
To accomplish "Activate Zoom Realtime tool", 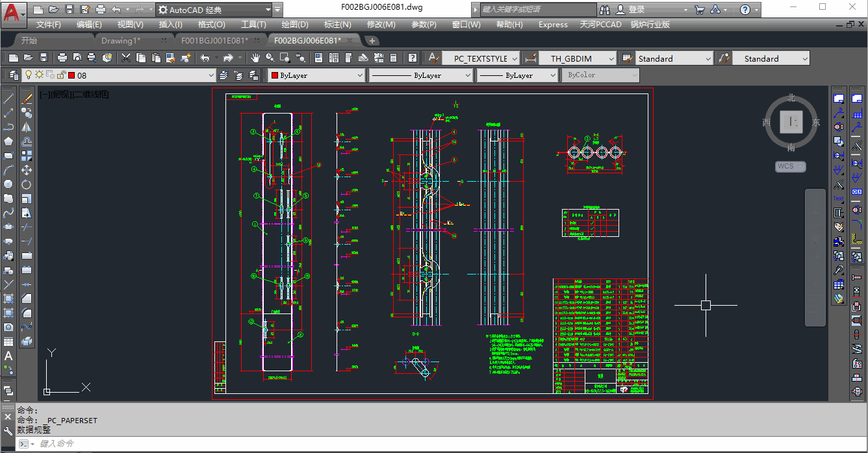I will pyautogui.click(x=270, y=58).
